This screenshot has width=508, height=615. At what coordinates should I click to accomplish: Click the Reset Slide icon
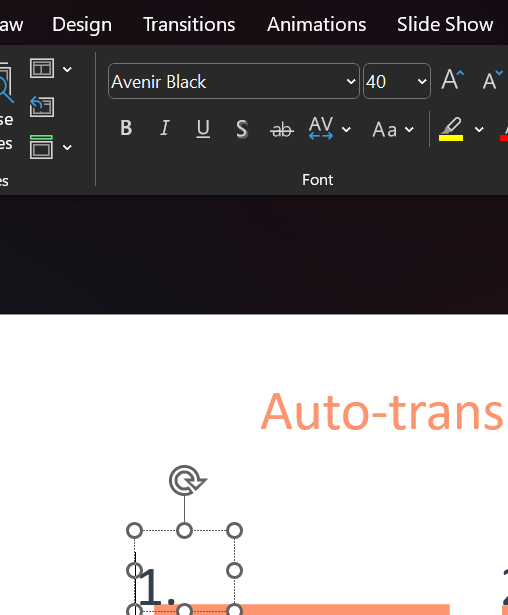tap(42, 107)
